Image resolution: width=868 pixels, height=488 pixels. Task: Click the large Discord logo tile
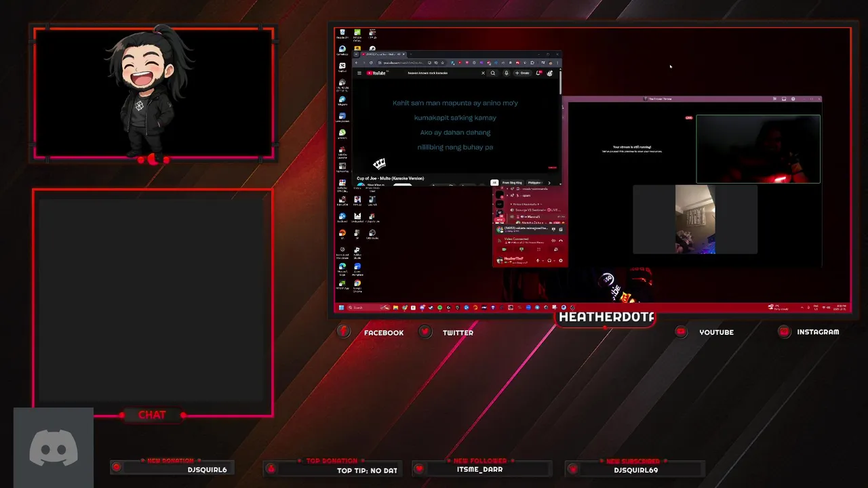point(54,448)
